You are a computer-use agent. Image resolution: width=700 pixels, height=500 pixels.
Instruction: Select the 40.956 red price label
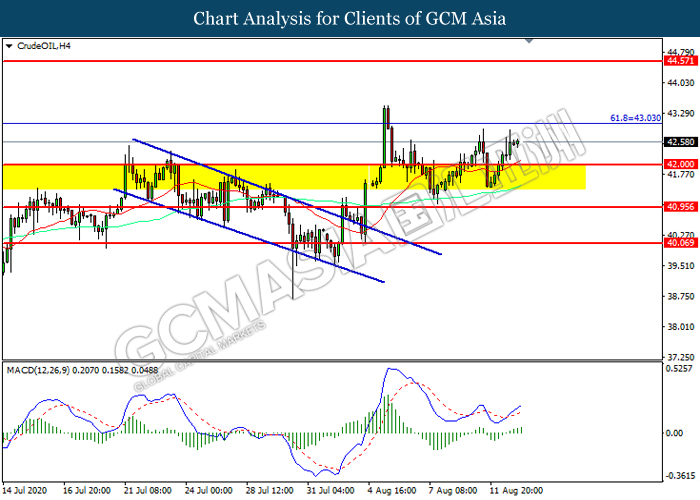[680, 207]
